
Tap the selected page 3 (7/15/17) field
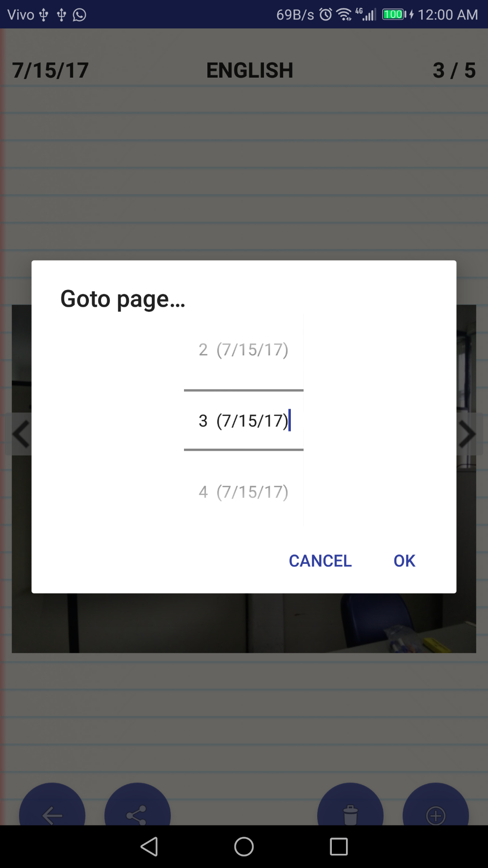(x=244, y=420)
